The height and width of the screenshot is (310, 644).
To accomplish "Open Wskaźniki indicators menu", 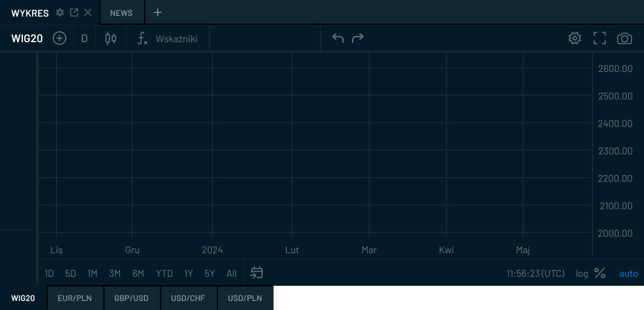I will [x=168, y=39].
